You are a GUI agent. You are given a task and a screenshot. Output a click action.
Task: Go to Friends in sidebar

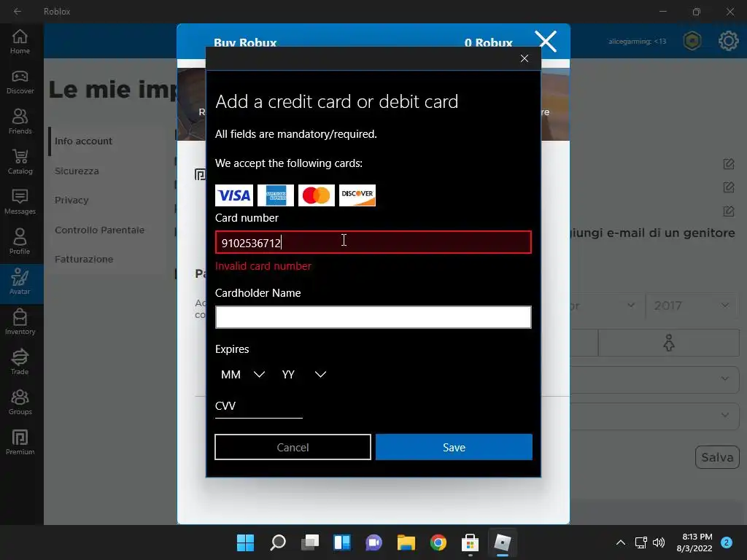tap(20, 122)
